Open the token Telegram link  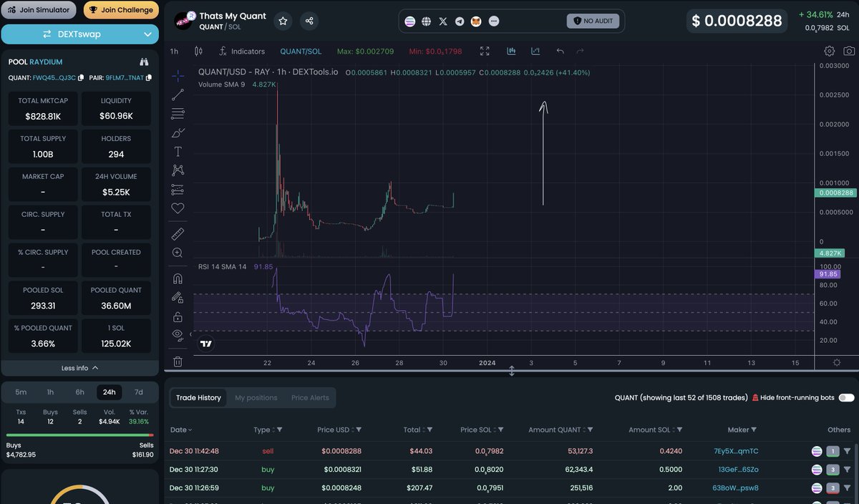pyautogui.click(x=460, y=21)
